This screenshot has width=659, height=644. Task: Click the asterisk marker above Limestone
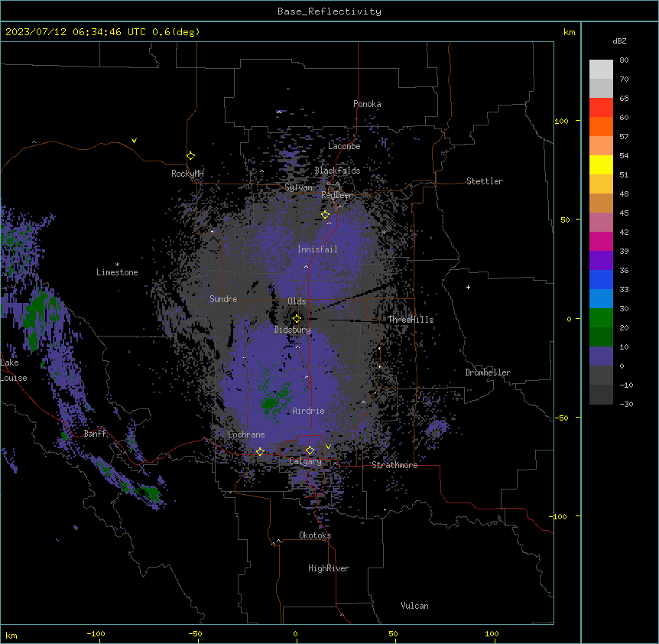click(x=117, y=265)
